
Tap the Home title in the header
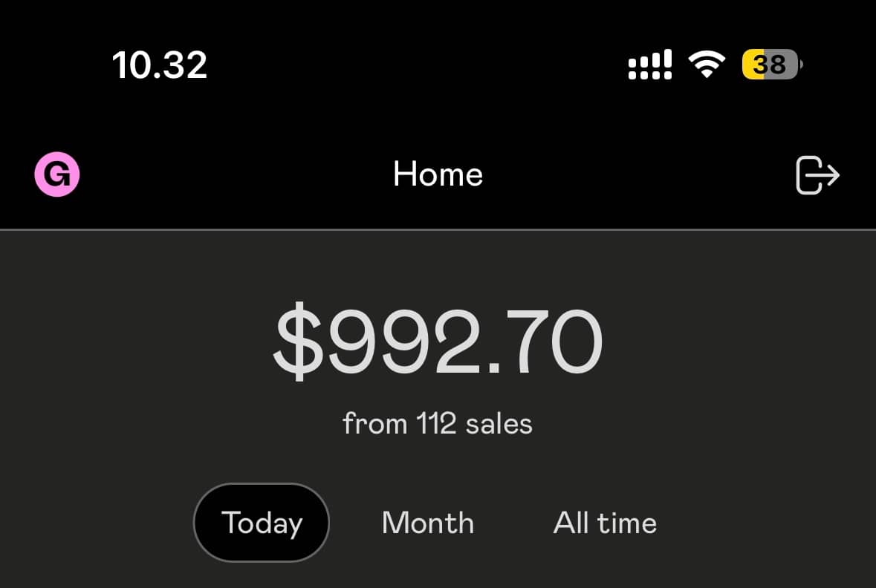tap(438, 175)
